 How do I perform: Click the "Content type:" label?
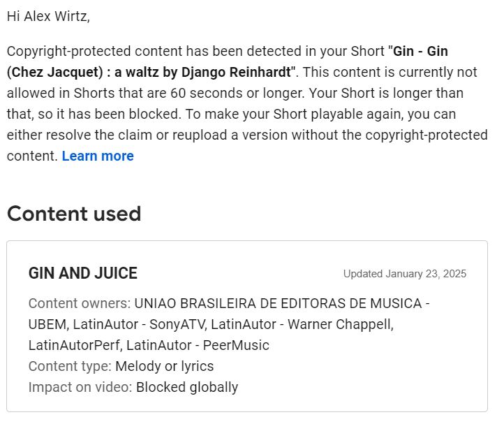(x=70, y=366)
